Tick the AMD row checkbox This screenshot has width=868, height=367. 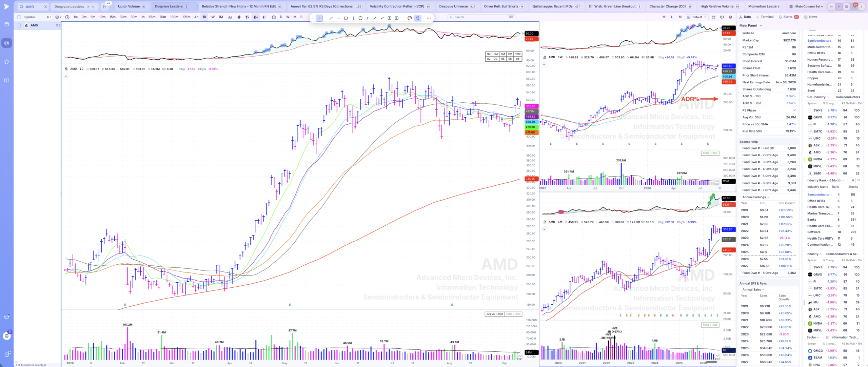tap(19, 25)
